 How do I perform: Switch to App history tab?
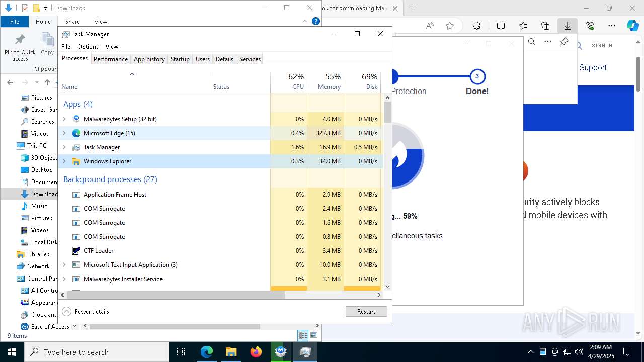pyautogui.click(x=149, y=59)
